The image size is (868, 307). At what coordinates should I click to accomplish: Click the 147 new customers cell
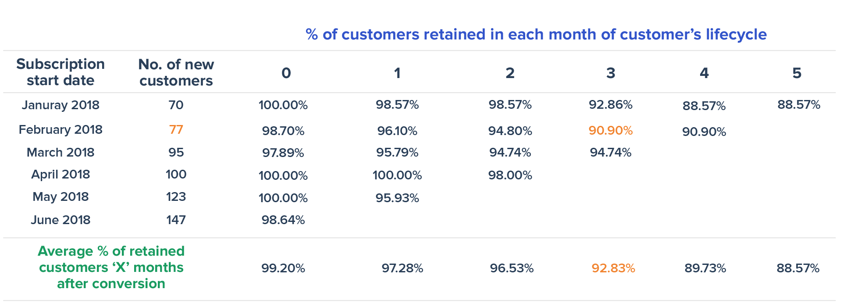176,220
